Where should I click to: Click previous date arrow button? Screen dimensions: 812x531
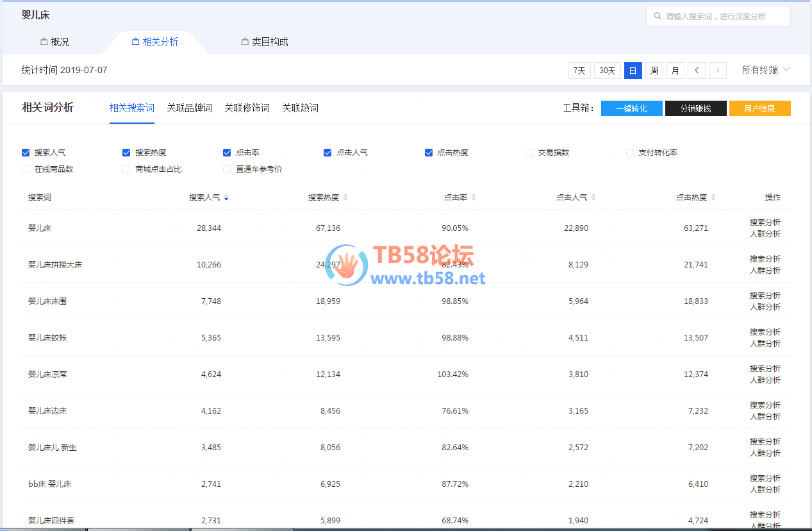[x=697, y=71]
